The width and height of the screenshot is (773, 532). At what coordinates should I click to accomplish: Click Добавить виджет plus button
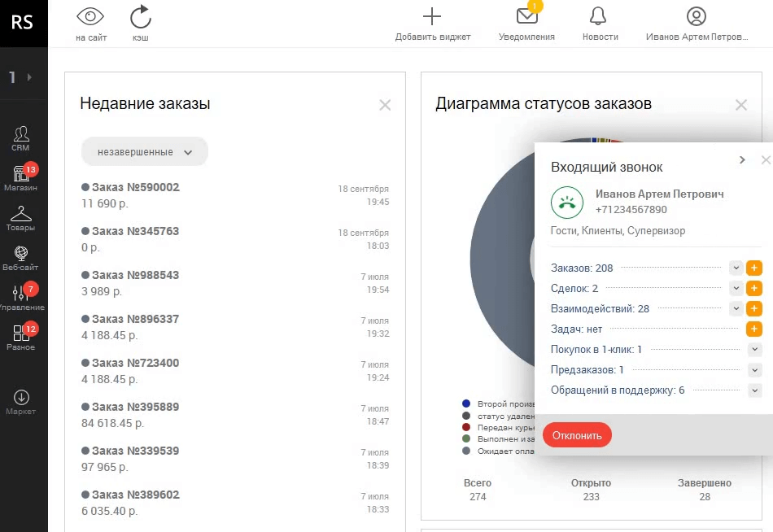pyautogui.click(x=432, y=18)
